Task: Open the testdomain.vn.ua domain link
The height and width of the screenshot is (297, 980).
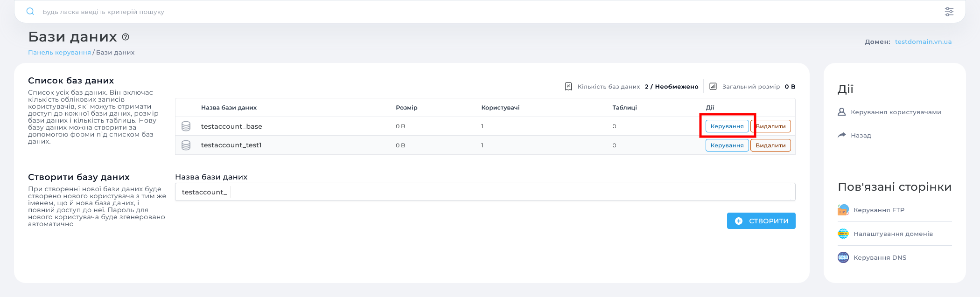Action: (923, 42)
